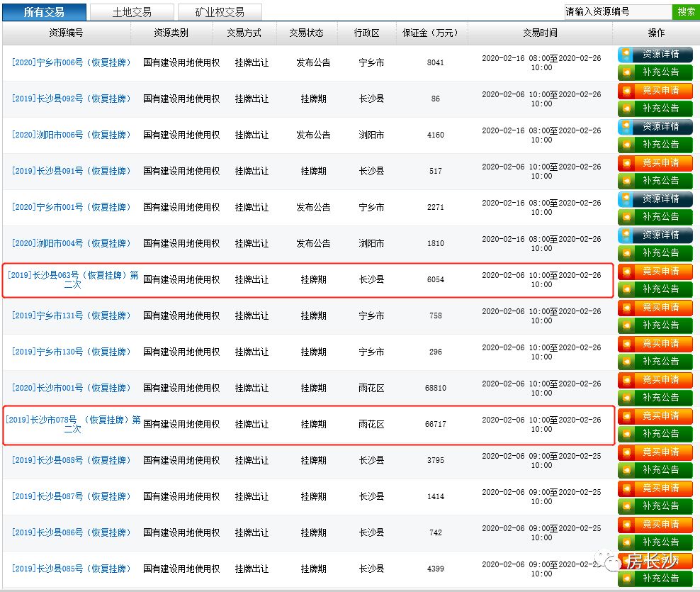The width and height of the screenshot is (700, 592).
Task: Click 竞买申请 for 长沙县086号
Action: click(655, 525)
